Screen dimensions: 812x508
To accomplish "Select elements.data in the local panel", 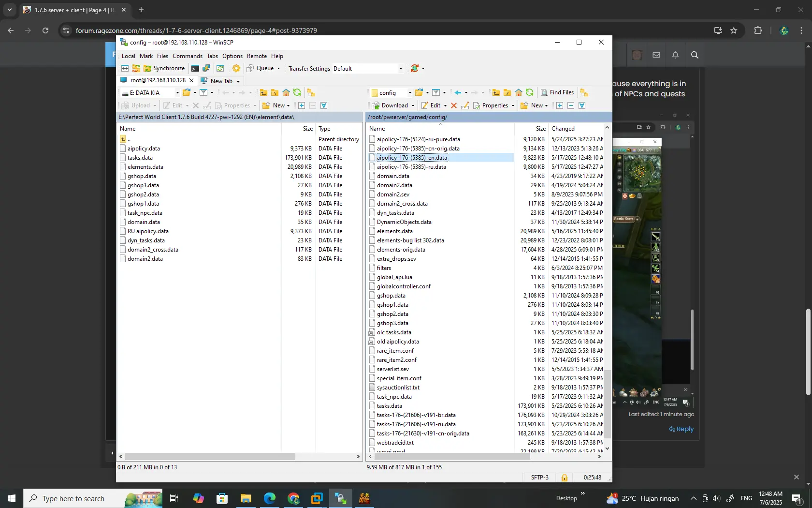I will (x=145, y=167).
